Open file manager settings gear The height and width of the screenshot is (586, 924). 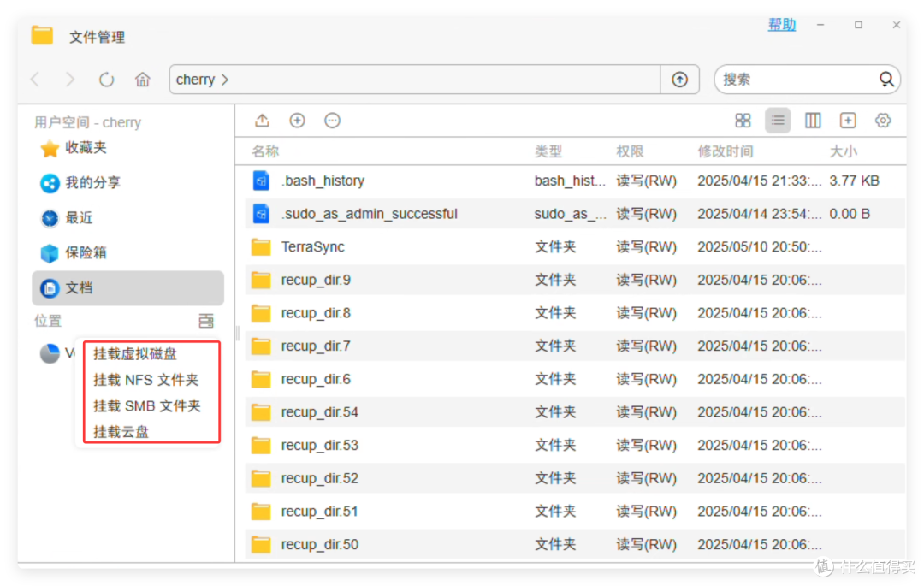coord(883,121)
